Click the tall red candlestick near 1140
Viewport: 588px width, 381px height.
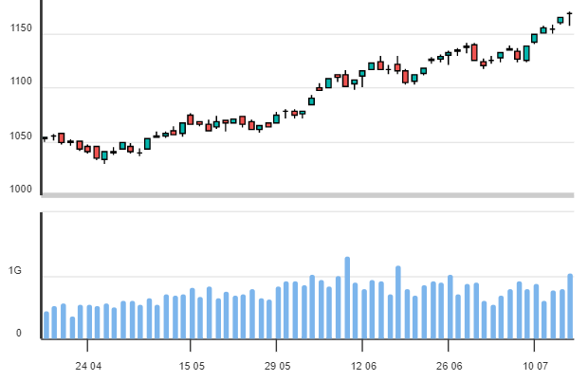coord(474,52)
